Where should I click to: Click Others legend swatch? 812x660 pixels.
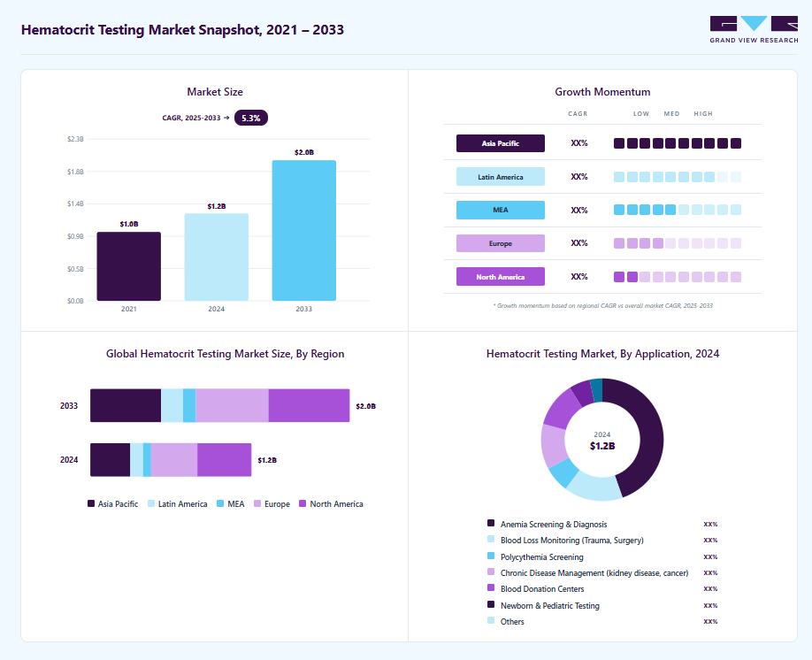[x=491, y=620]
